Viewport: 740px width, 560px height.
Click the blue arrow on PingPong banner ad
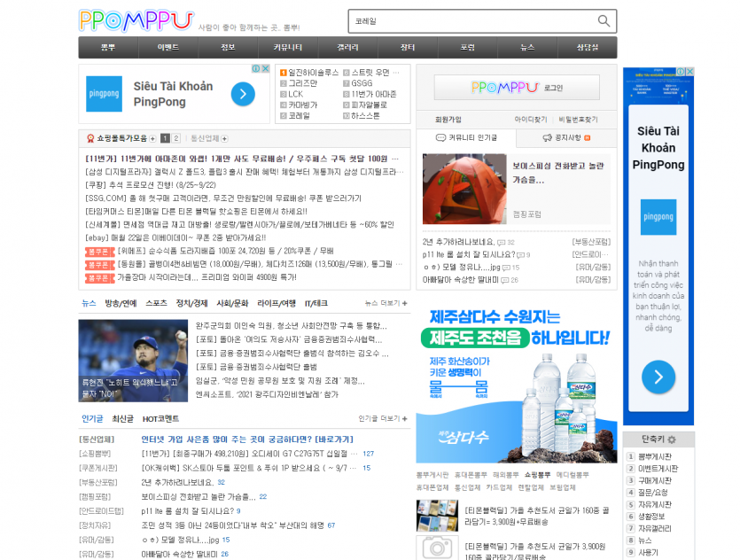(x=242, y=94)
